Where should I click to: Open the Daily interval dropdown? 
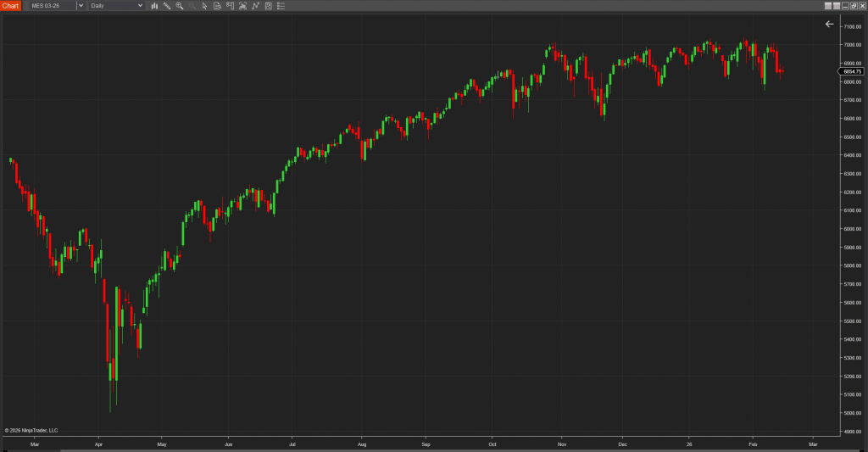coord(116,6)
